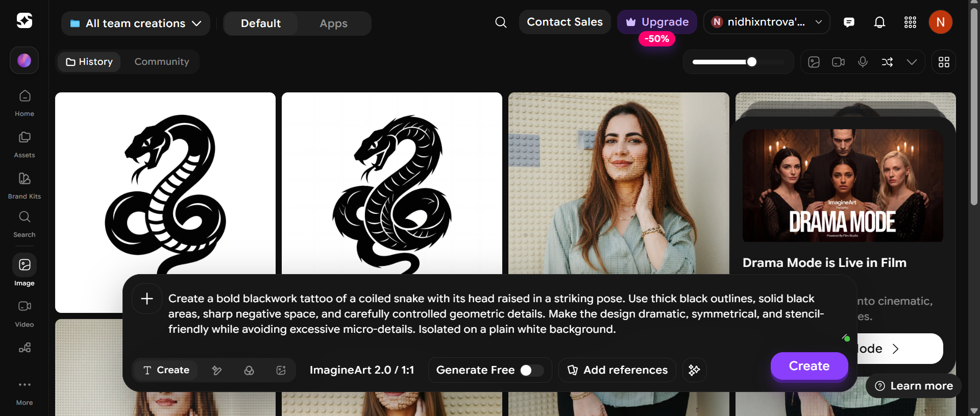Click the prompt text input area
The width and height of the screenshot is (980, 416).
(495, 314)
